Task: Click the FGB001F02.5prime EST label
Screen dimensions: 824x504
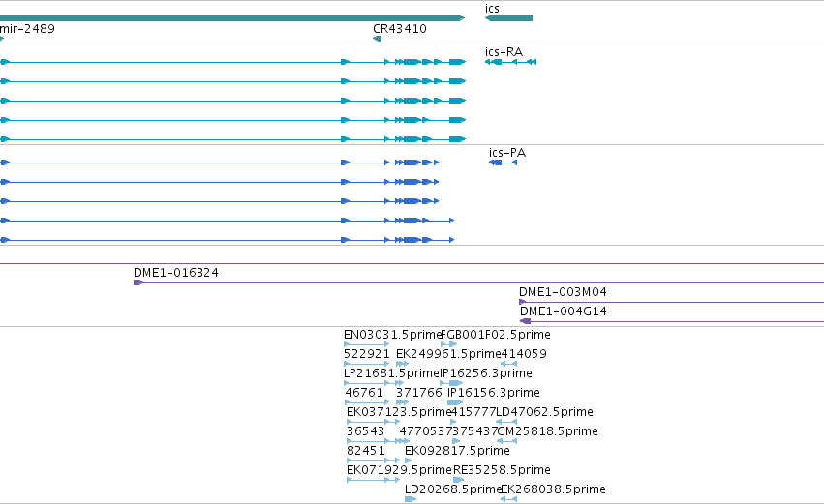Action: point(496,335)
